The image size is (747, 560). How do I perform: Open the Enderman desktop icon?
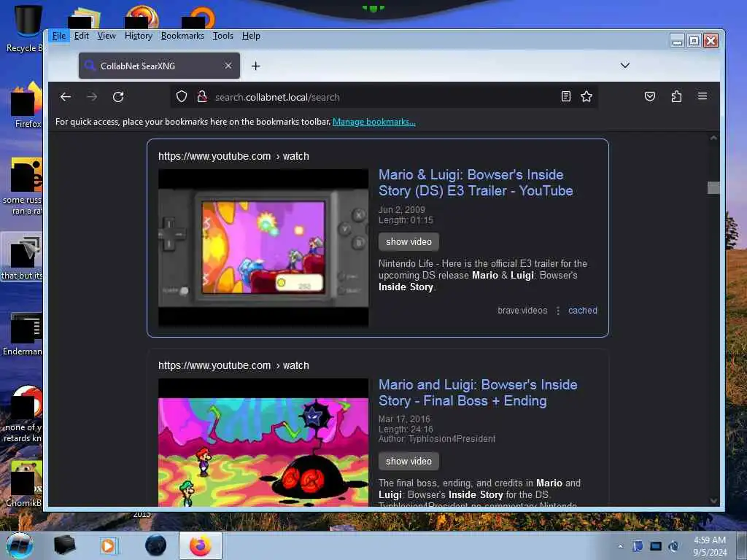(x=23, y=334)
